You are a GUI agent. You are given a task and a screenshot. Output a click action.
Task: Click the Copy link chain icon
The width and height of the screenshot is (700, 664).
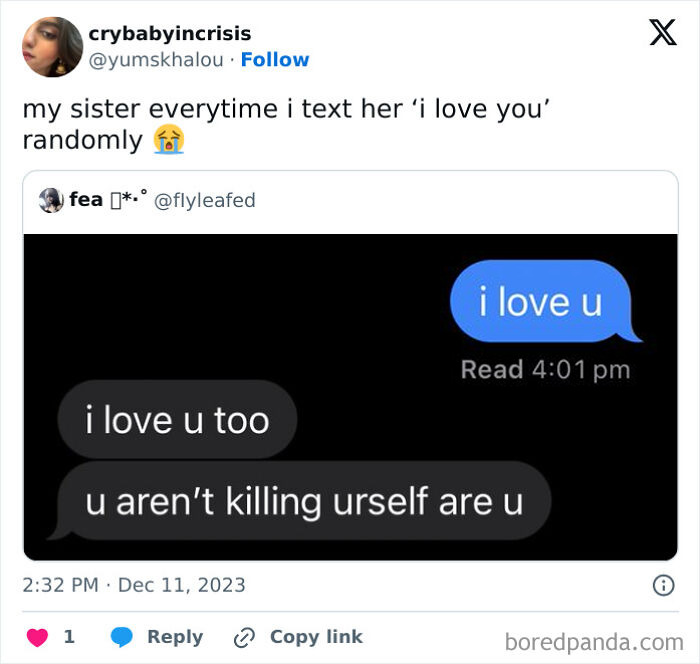point(245,637)
